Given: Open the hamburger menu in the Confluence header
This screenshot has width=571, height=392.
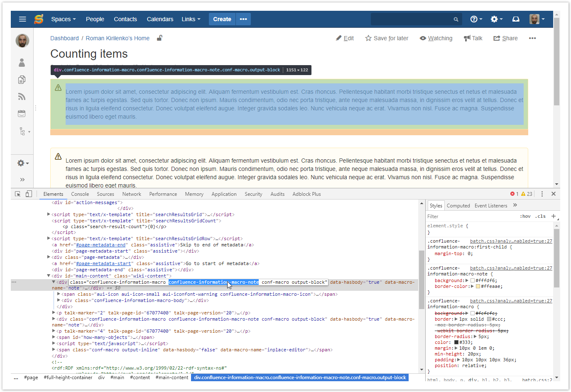Looking at the screenshot, I should 22,19.
